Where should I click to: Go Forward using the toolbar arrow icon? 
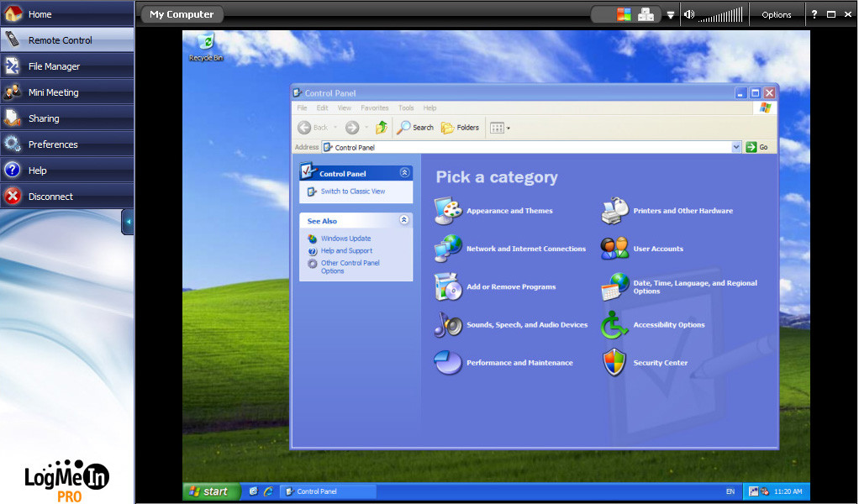click(x=352, y=128)
